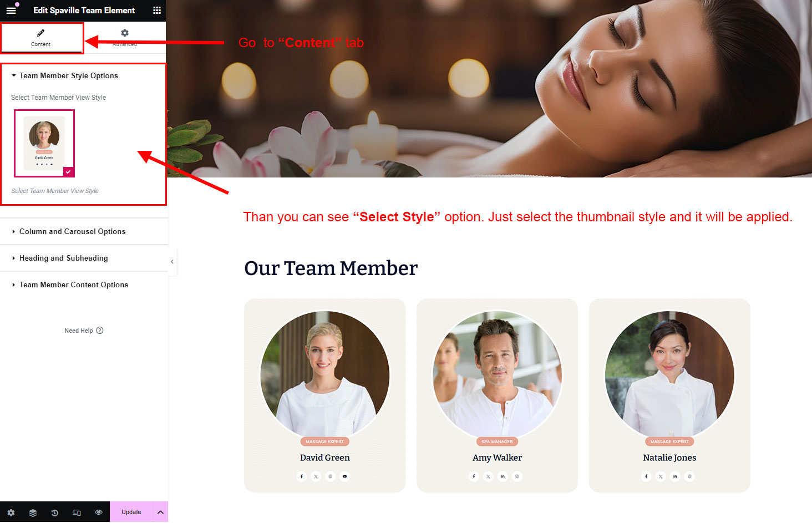The image size is (812, 523).
Task: Preview changes with the eye icon
Action: click(x=99, y=512)
